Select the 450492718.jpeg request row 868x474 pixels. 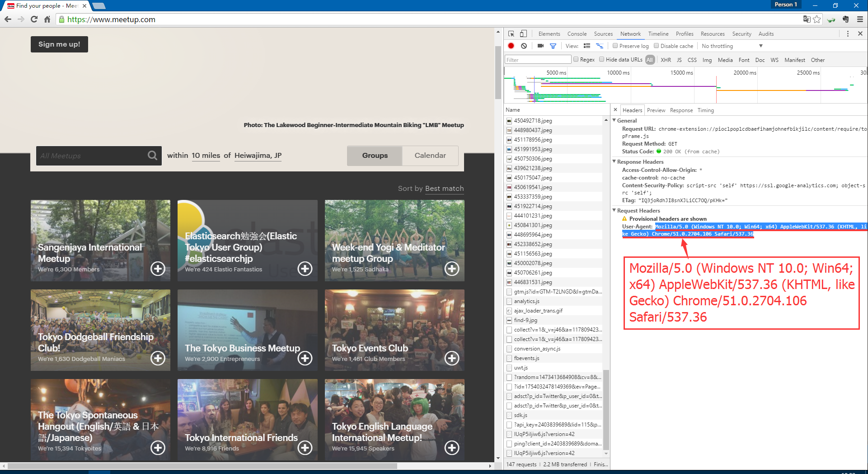point(554,121)
